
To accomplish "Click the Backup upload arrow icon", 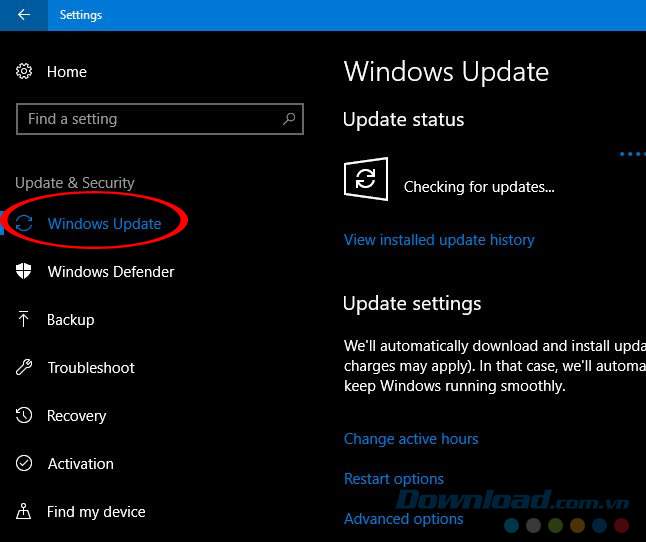I will pos(23,319).
